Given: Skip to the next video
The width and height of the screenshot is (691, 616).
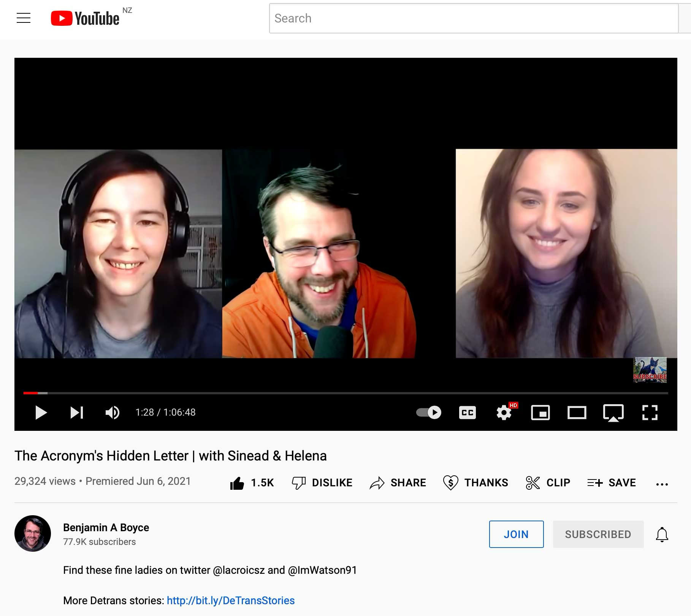Looking at the screenshot, I should (77, 413).
